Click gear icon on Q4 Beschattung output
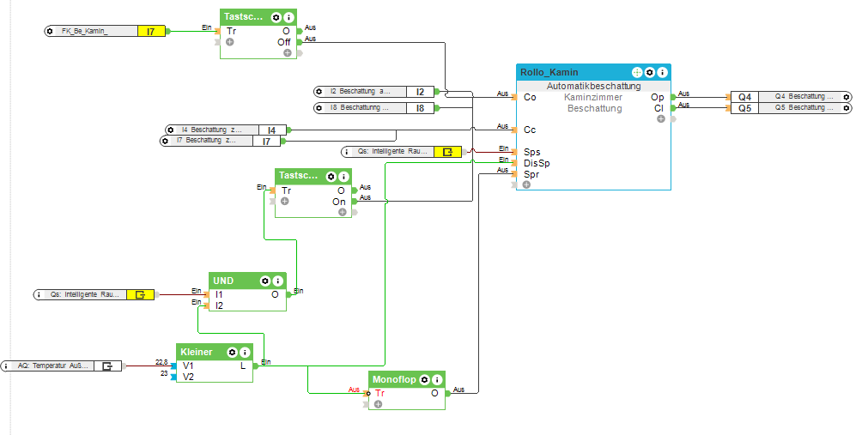The height and width of the screenshot is (435, 868). coord(847,97)
